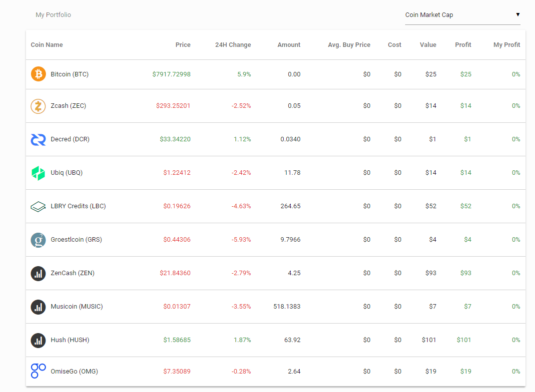Sort by Coin Name column header
Image resolution: width=535 pixels, height=392 pixels.
tap(47, 44)
